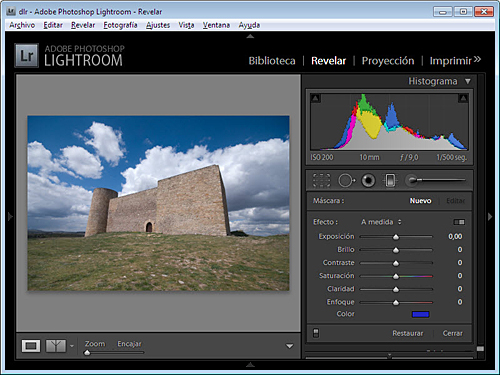Viewport: 500px width, 375px height.
Task: Collapse the Histograma panel triangle
Action: pos(468,81)
